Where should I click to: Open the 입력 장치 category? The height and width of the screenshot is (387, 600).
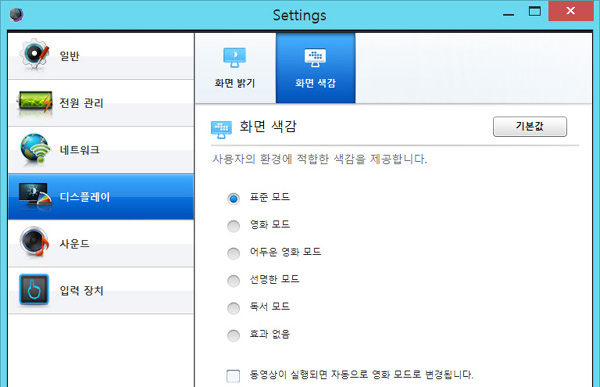[x=101, y=291]
